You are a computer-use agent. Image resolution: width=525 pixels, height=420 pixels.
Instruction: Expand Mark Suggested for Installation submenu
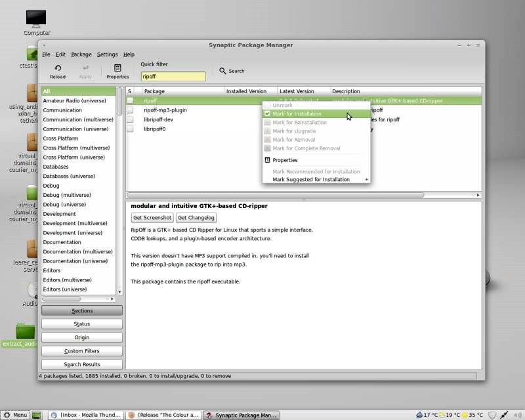[316, 180]
